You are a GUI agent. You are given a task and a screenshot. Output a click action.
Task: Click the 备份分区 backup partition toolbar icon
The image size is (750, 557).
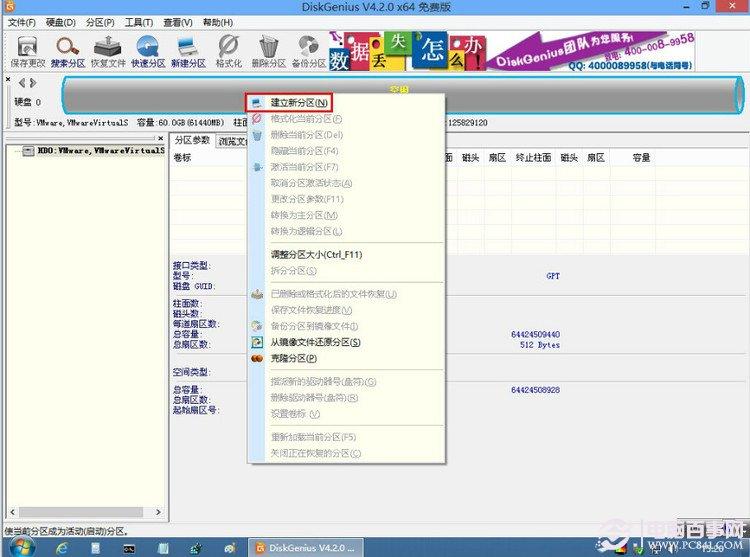(x=309, y=52)
